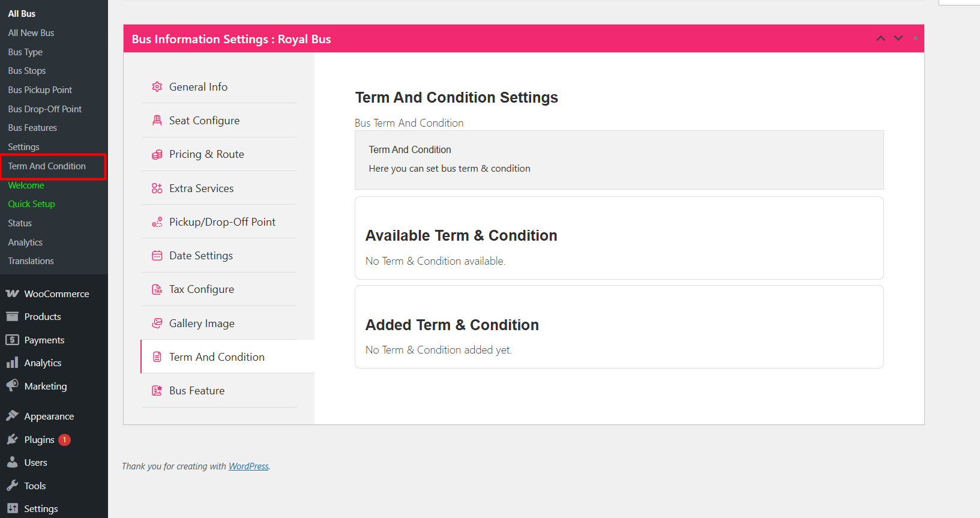Click the Pickup/Drop-Off Point route icon
The width and height of the screenshot is (980, 518).
pyautogui.click(x=157, y=222)
